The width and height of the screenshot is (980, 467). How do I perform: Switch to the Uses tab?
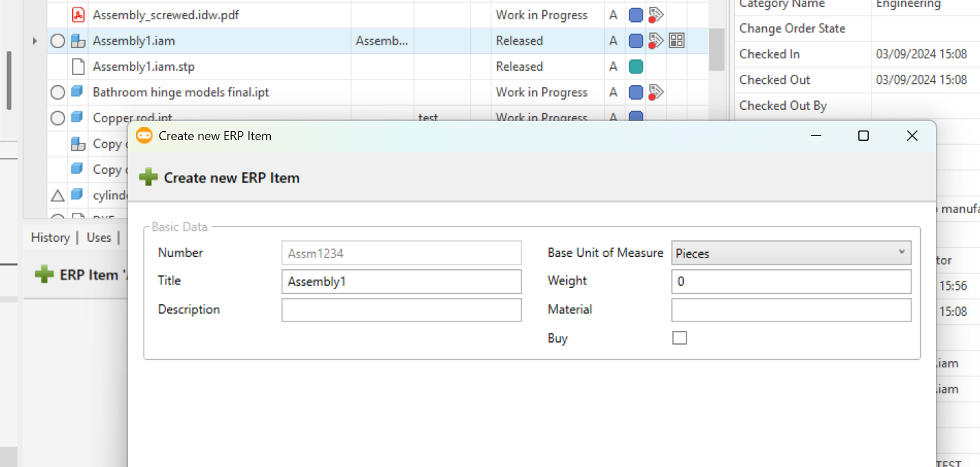coord(99,238)
